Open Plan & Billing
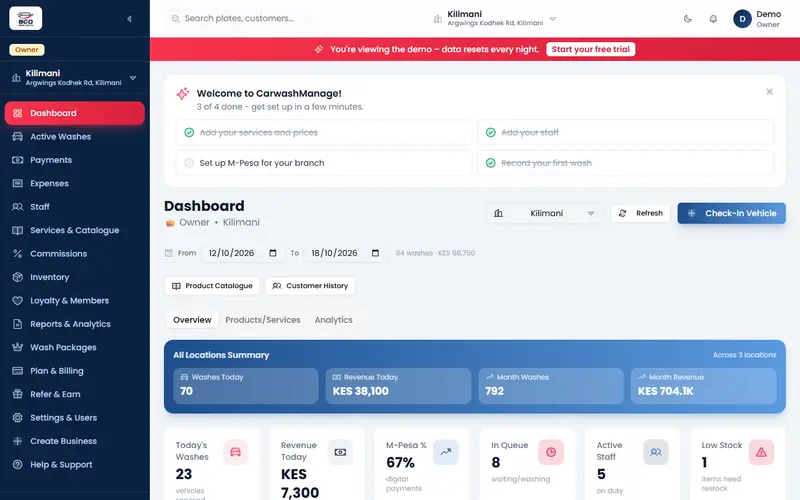 click(x=74, y=371)
